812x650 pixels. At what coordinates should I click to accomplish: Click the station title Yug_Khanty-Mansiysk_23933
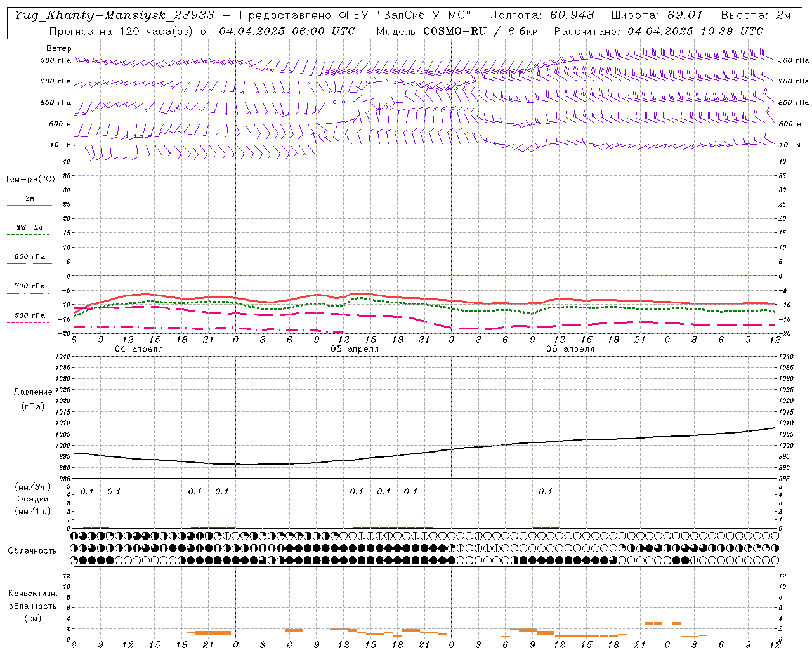click(x=114, y=15)
